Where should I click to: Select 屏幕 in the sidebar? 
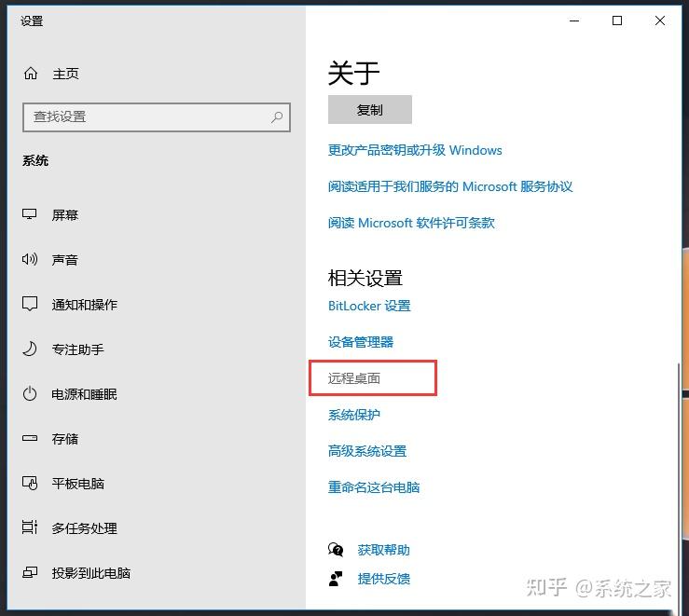point(65,215)
